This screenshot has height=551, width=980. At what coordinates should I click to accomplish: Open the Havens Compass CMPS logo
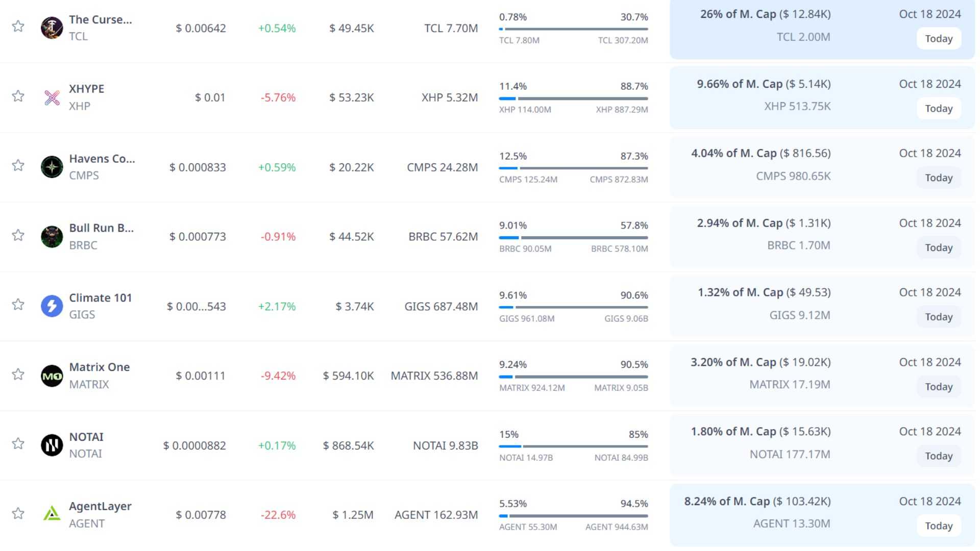pyautogui.click(x=52, y=167)
